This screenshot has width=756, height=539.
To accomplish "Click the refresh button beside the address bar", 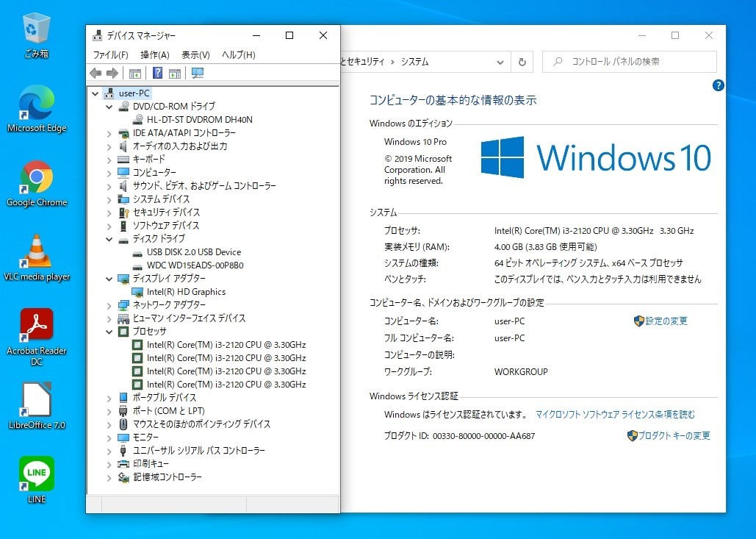I will (x=522, y=62).
